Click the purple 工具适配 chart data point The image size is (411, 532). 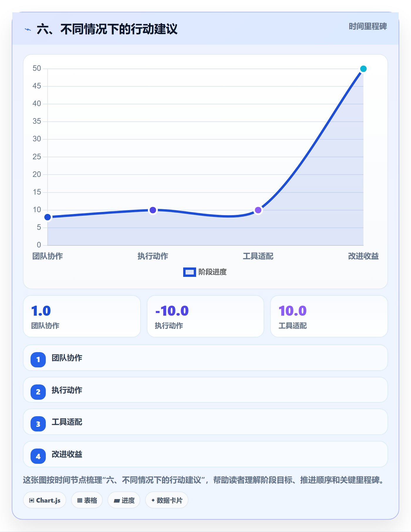click(258, 210)
